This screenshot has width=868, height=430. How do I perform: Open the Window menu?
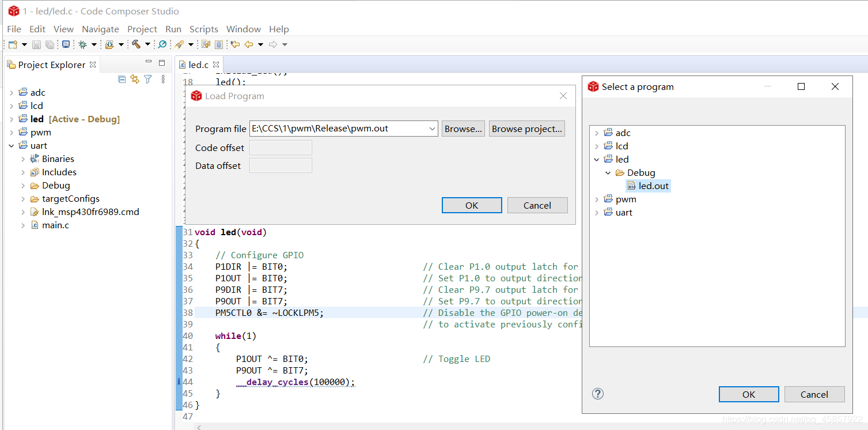tap(244, 29)
